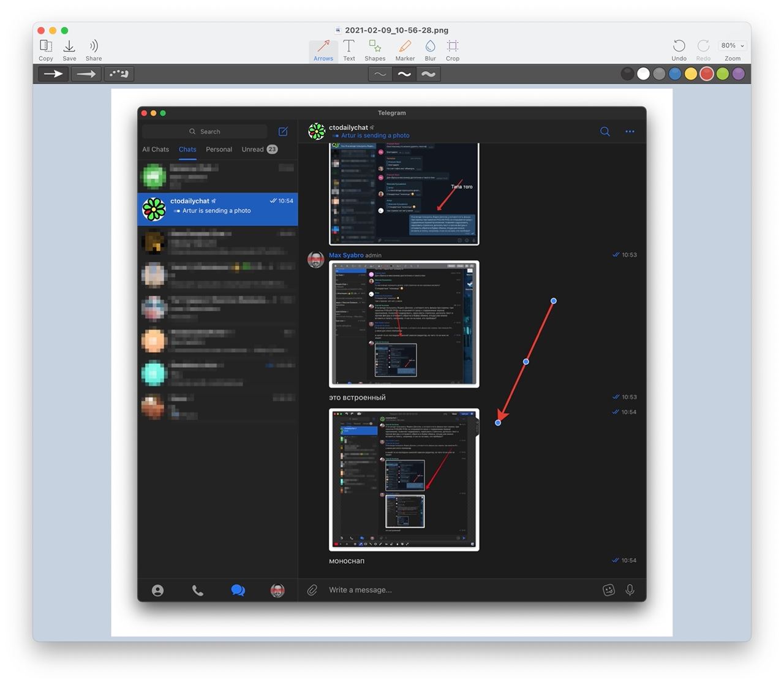Viewport: 784px width, 685px height.
Task: Click the Max Syabro sender name
Action: (x=346, y=255)
